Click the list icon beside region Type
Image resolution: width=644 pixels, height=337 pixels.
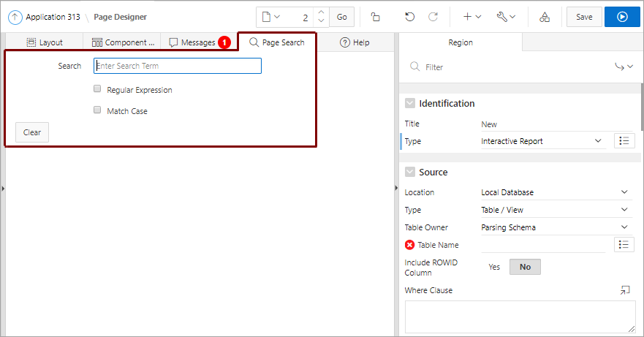624,141
